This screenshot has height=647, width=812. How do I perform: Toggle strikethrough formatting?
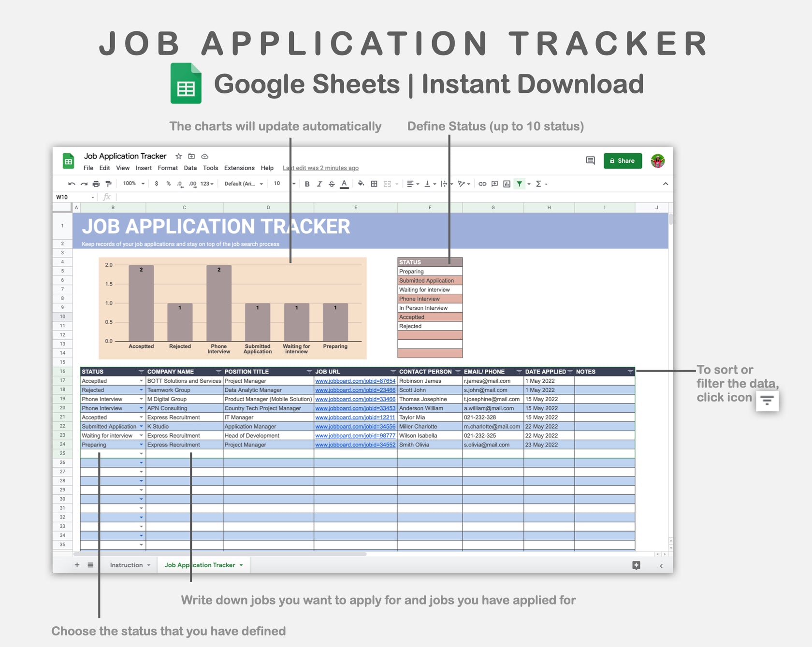(331, 184)
